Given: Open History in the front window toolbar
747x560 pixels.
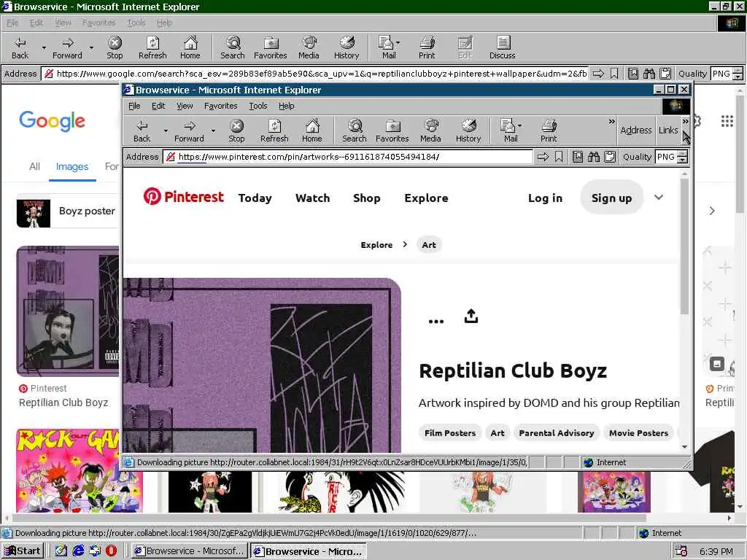Looking at the screenshot, I should pyautogui.click(x=468, y=131).
